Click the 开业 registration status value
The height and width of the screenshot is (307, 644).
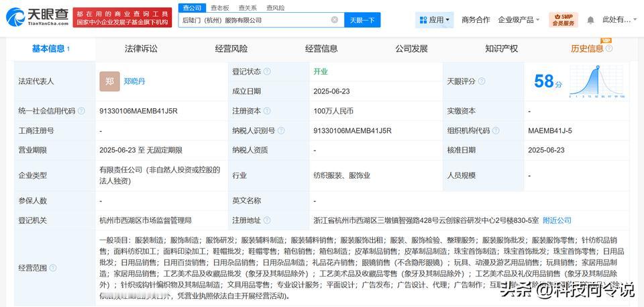click(321, 72)
